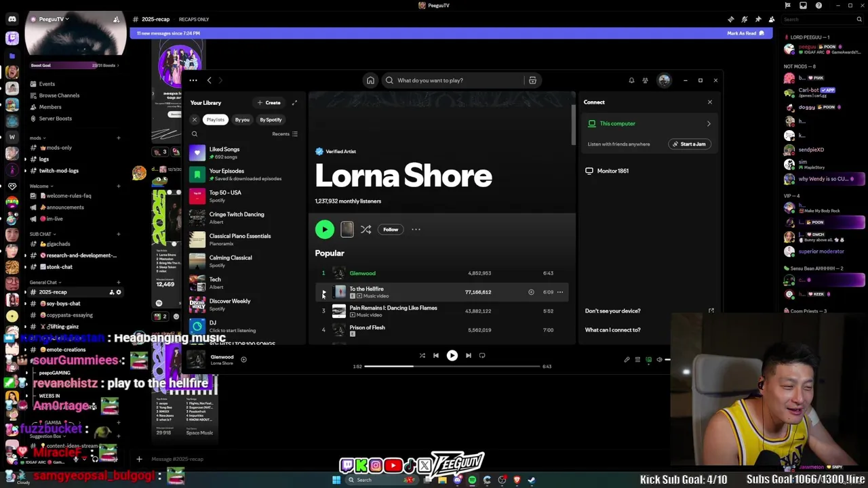Open more options for To the Hellfire
The image size is (868, 488).
560,292
